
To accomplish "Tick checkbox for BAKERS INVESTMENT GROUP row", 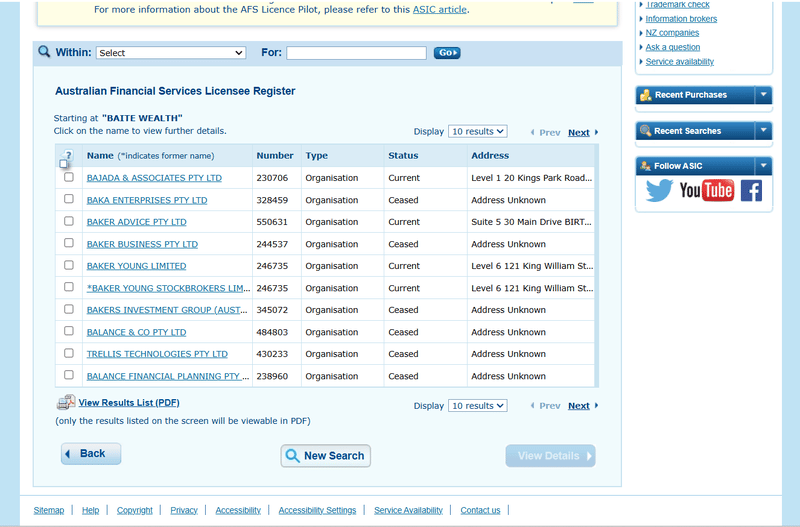I will point(69,309).
